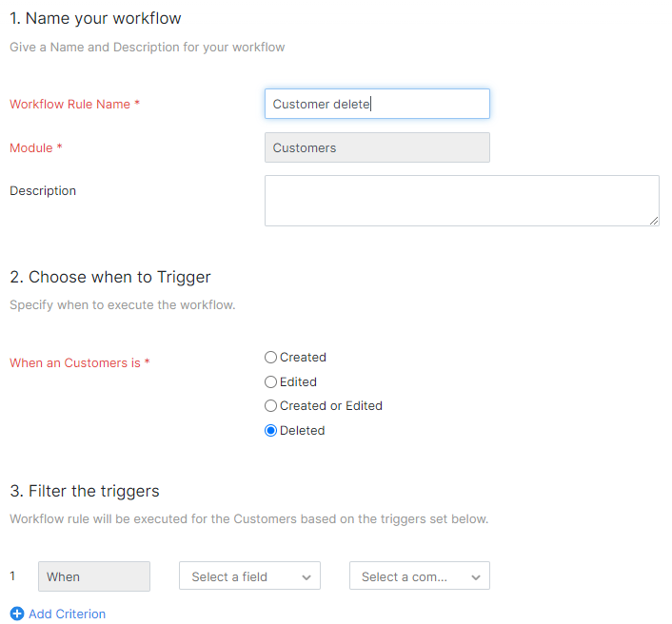Click the blue plus icon beside Add Criterion
Viewport: 672px width, 624px height.
tap(16, 614)
